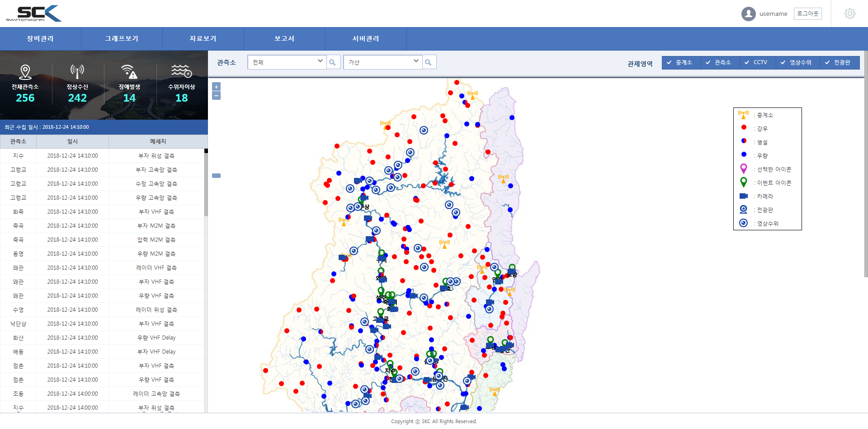The width and height of the screenshot is (868, 429).
Task: Open the 장비관리 menu
Action: click(x=40, y=39)
